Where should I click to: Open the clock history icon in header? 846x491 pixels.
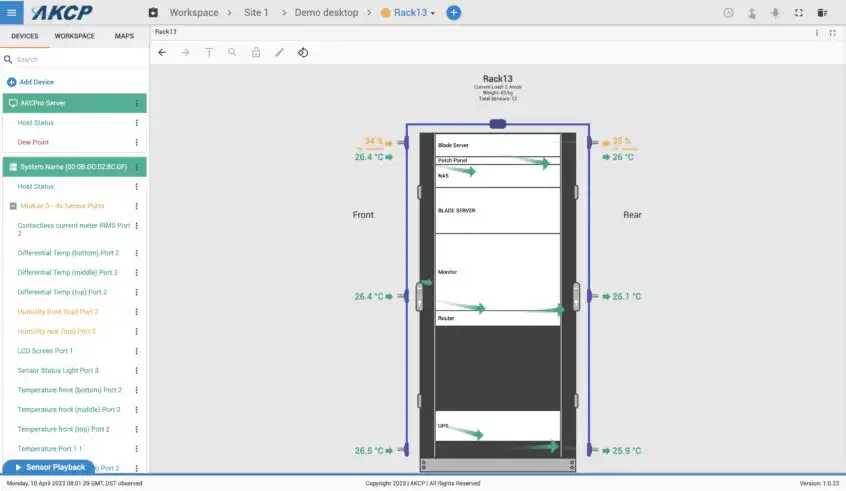pos(728,12)
